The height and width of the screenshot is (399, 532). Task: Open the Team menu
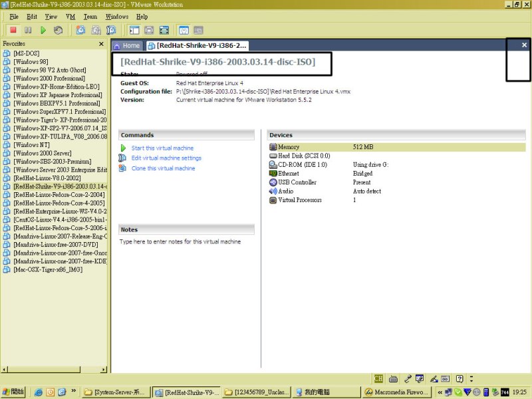point(90,17)
